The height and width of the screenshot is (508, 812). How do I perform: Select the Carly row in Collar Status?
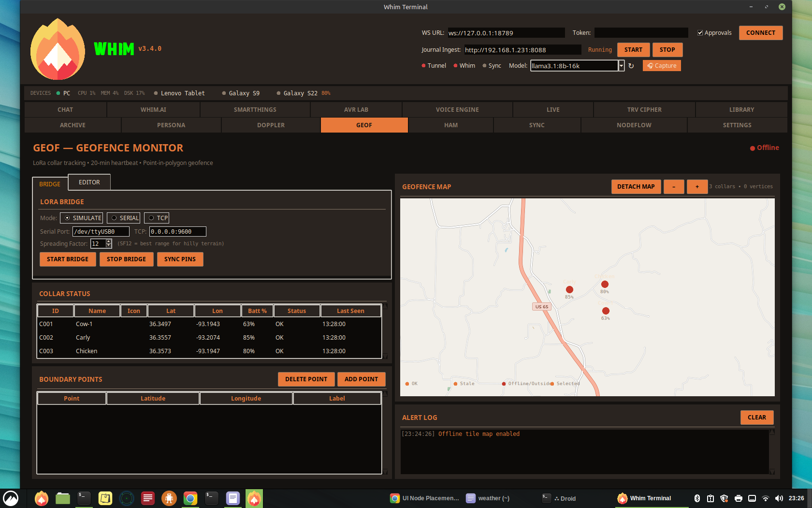click(209, 338)
